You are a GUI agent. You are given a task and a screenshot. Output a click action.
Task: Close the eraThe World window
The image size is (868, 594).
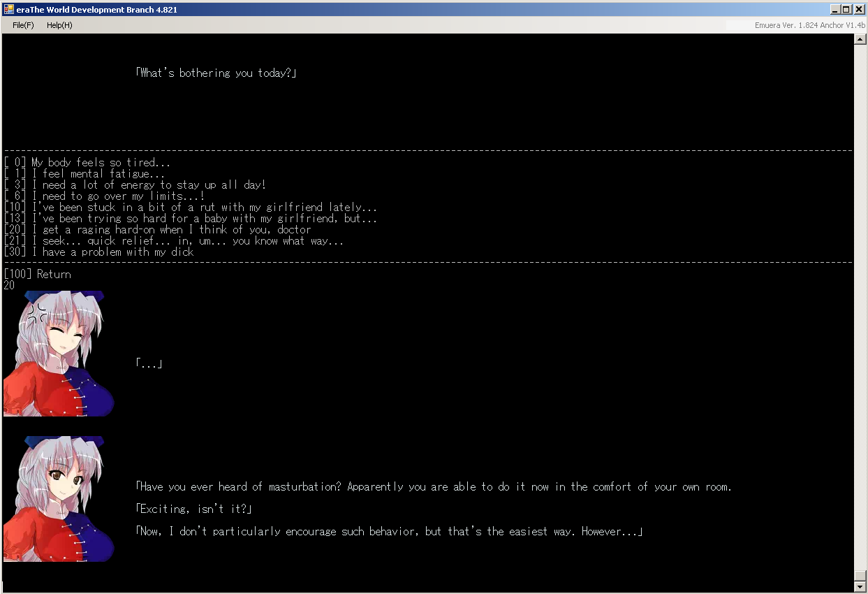click(858, 9)
